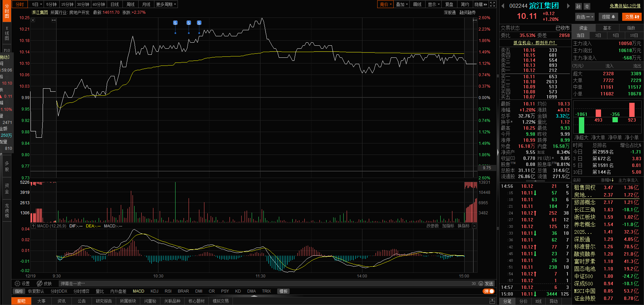The width and height of the screenshot is (644, 305).
Task: Open the MACD help question mark
Action: coord(33,226)
